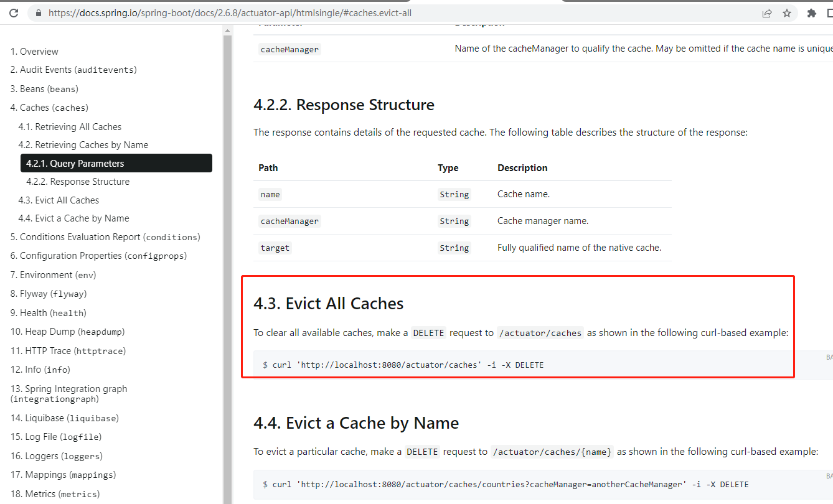View site security info via padlock icon

(x=38, y=12)
